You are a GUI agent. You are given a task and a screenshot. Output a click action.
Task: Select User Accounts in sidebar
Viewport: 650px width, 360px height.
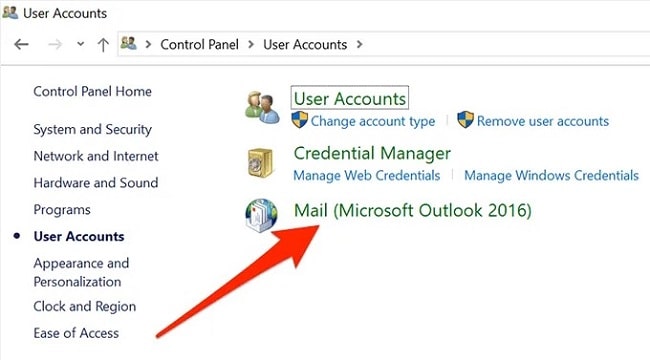(x=79, y=236)
